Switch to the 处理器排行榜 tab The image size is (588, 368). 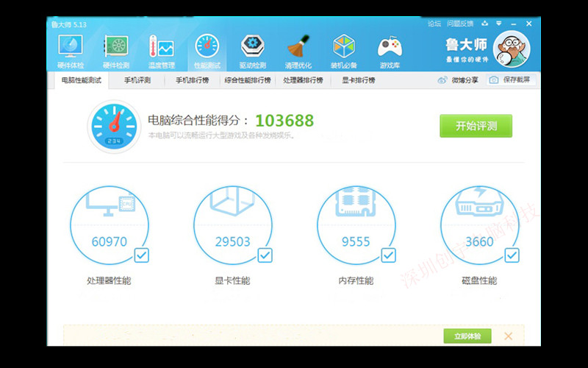303,80
